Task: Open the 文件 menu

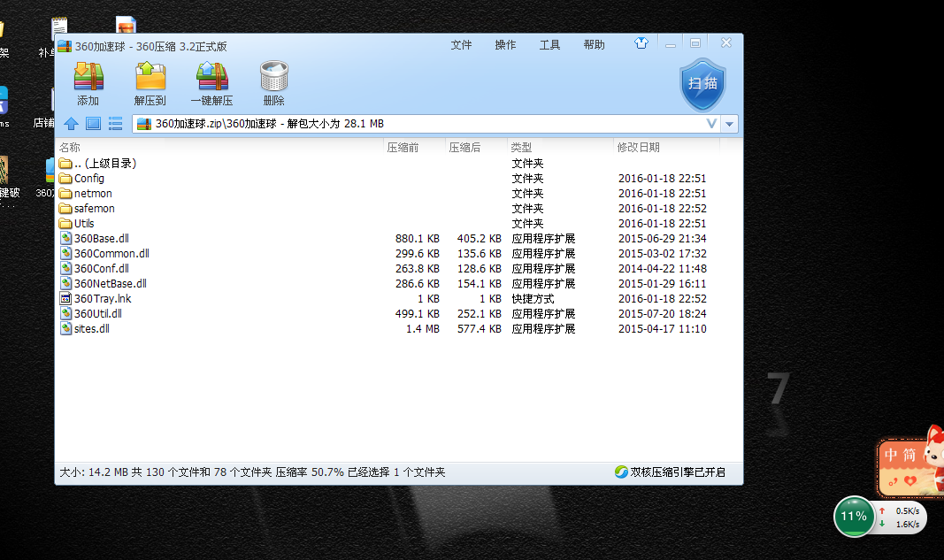Action: point(461,45)
